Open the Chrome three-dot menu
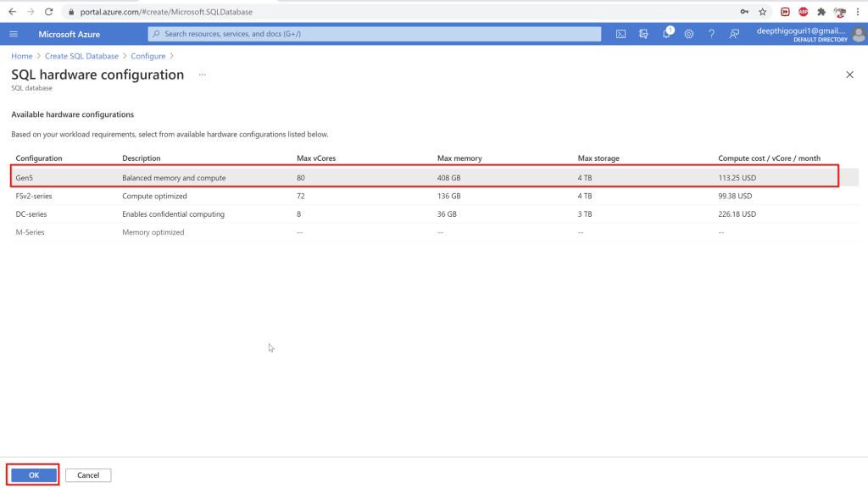Screen dimensions: 868x488 (858, 12)
